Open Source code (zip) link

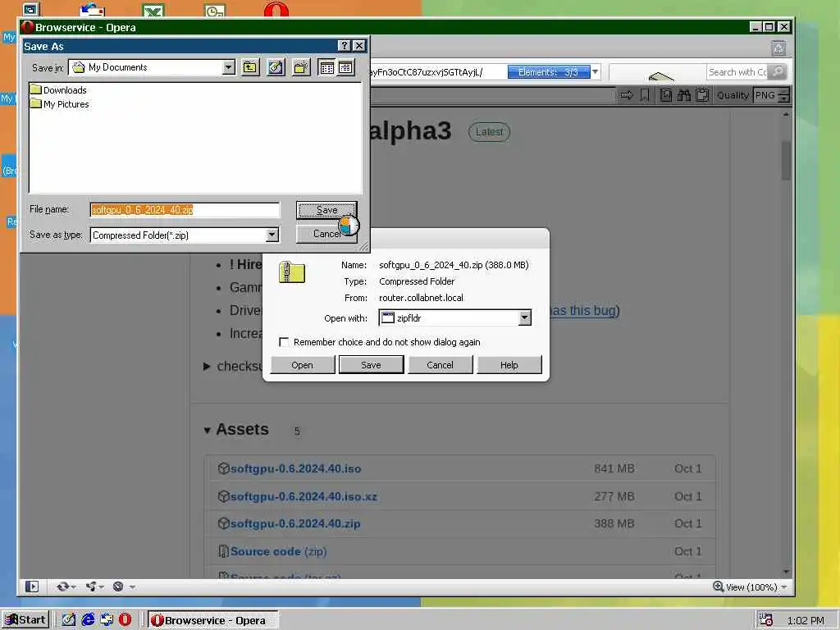[279, 551]
